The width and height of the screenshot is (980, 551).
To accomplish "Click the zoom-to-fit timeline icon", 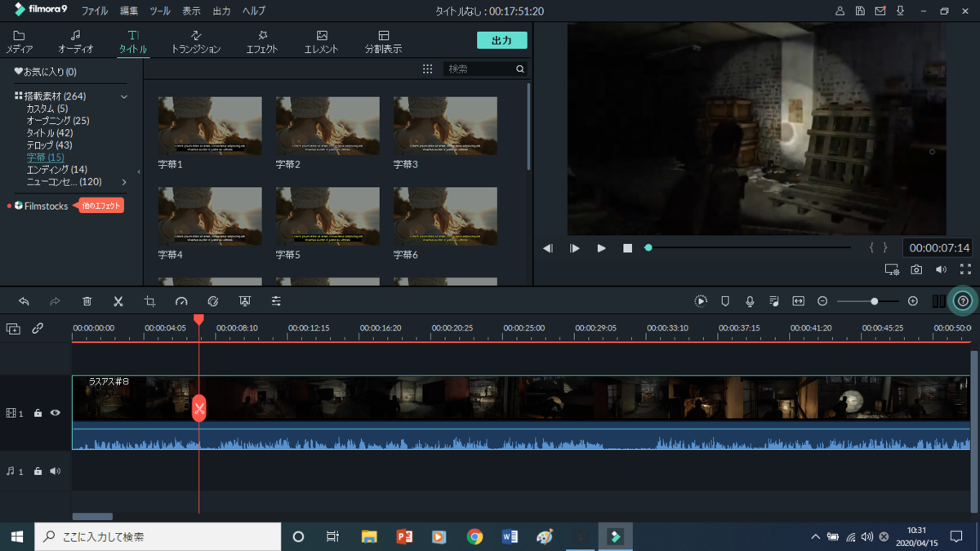I will (799, 301).
